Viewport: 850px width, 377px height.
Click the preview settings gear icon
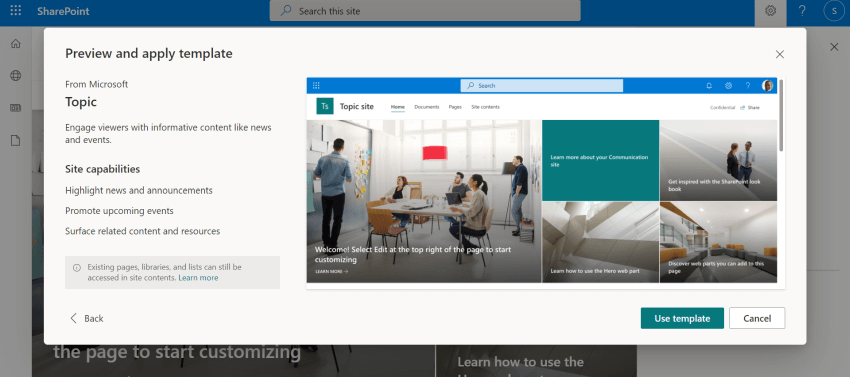coord(729,86)
